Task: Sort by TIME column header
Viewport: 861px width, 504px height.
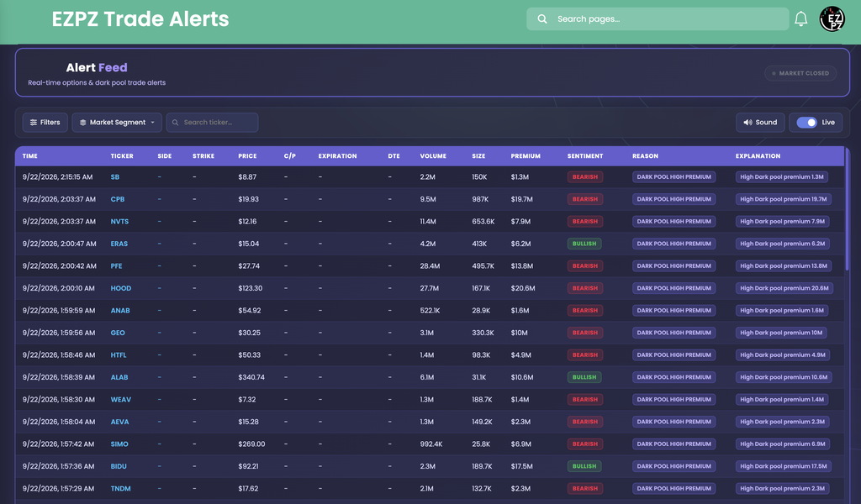Action: click(x=30, y=156)
